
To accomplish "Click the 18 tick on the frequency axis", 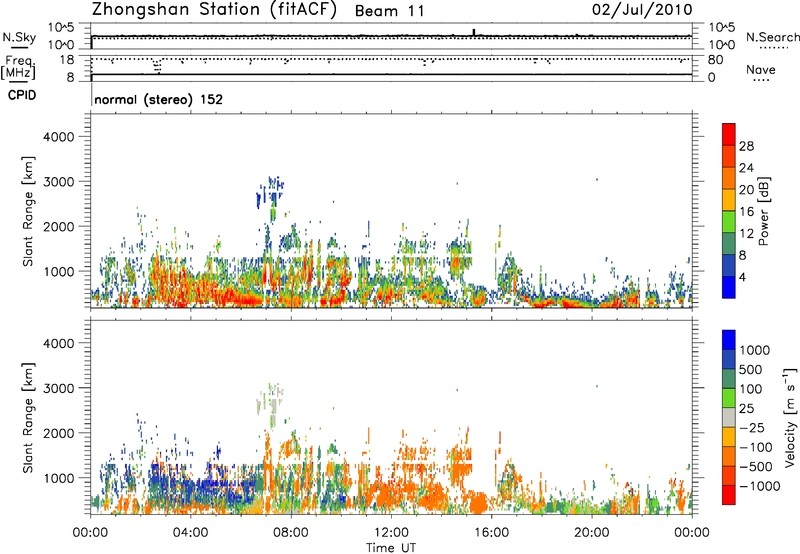I will [x=68, y=60].
